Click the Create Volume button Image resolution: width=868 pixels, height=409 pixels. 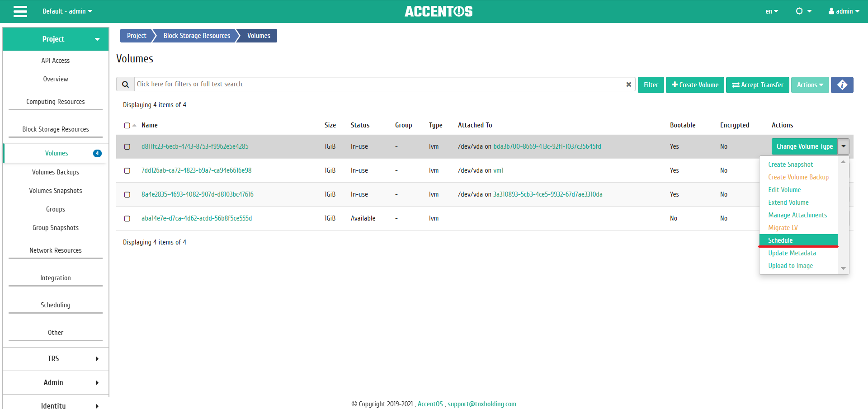tap(695, 85)
